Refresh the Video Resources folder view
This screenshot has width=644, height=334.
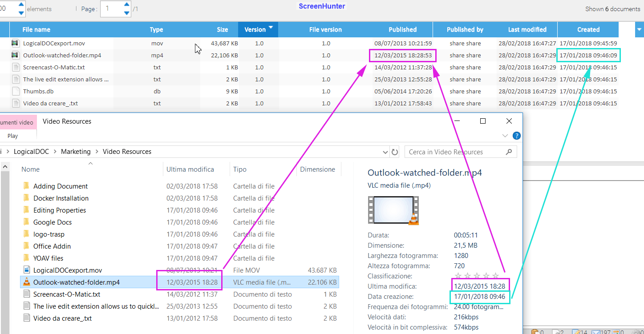click(x=394, y=152)
